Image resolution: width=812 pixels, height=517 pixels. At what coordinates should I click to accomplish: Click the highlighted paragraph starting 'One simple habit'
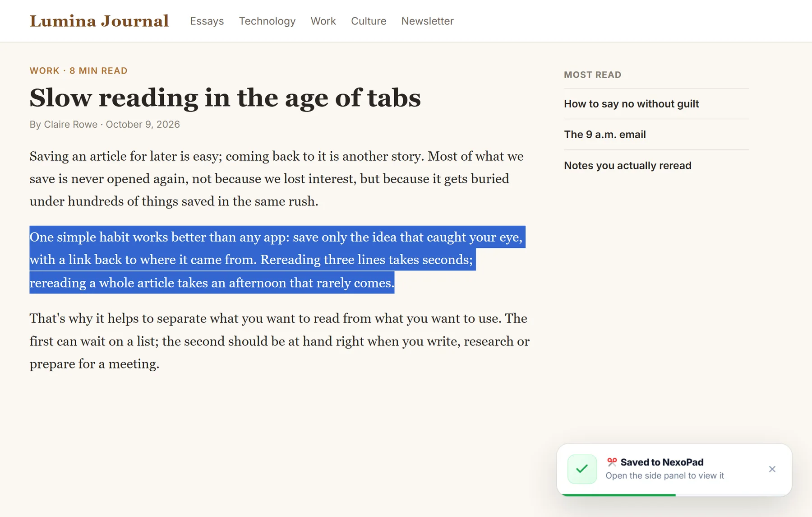[x=277, y=260]
